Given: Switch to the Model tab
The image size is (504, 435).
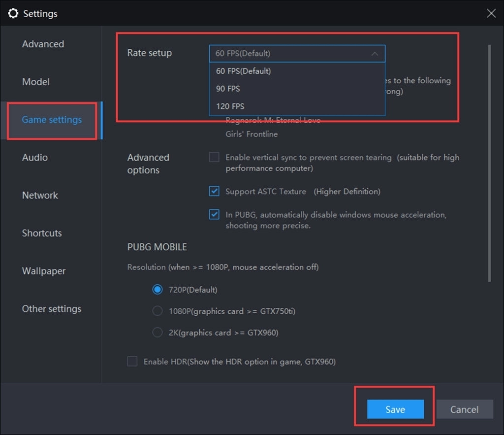Looking at the screenshot, I should pos(35,82).
